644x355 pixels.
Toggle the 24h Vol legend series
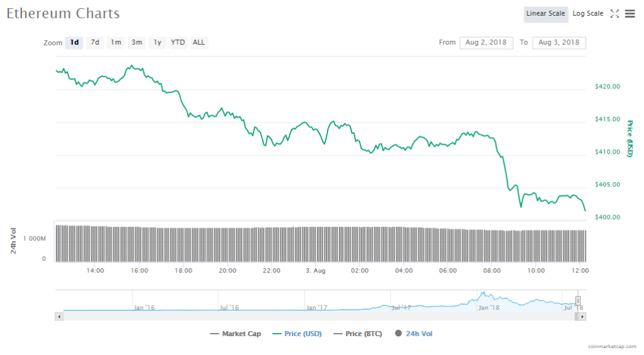414,334
